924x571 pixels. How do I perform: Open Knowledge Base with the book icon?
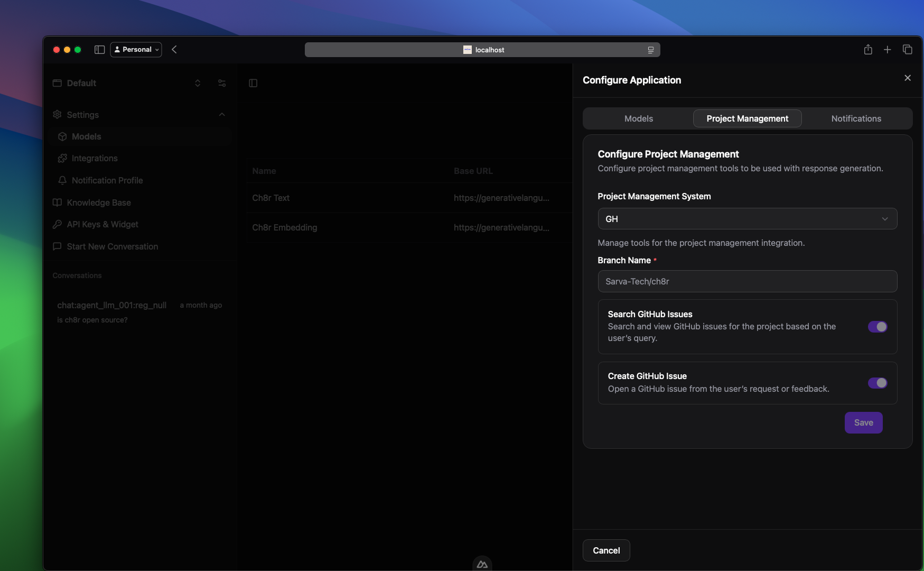[x=57, y=202]
